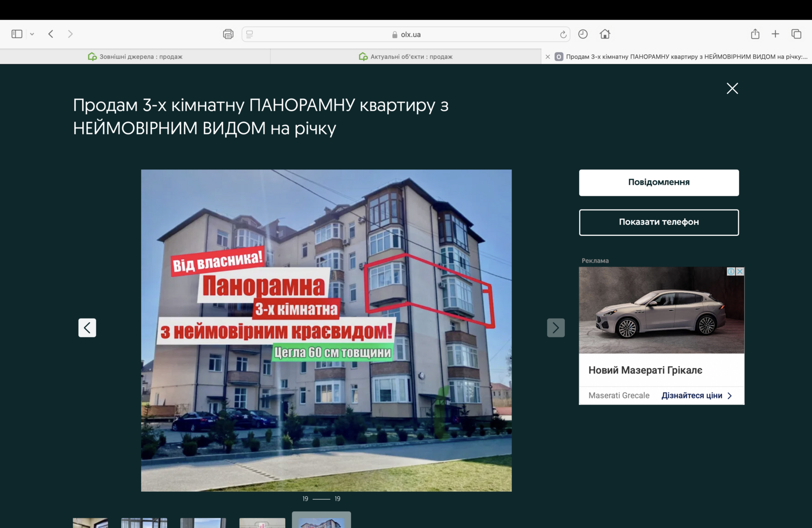Open the history clock icon
The image size is (812, 528).
583,34
